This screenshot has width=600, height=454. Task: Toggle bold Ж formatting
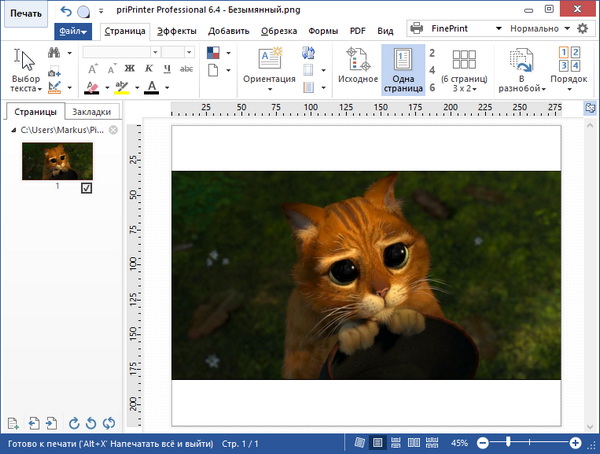[x=130, y=69]
